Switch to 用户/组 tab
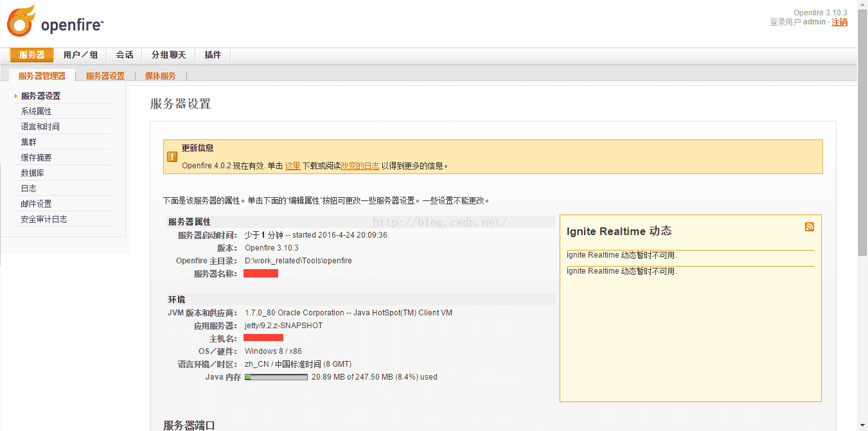 click(x=80, y=55)
